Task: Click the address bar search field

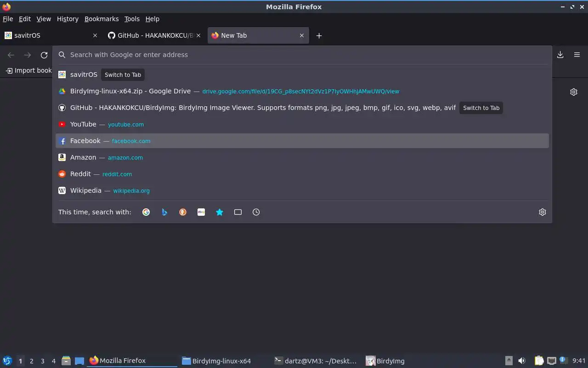Action: pyautogui.click(x=302, y=55)
